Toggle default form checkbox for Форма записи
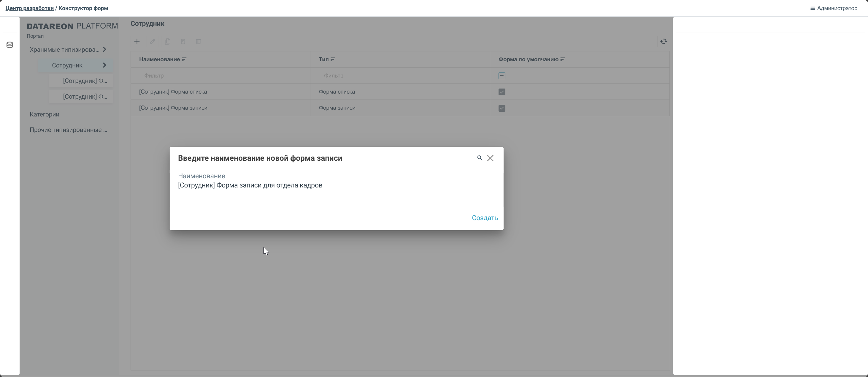The image size is (868, 377). [x=502, y=108]
